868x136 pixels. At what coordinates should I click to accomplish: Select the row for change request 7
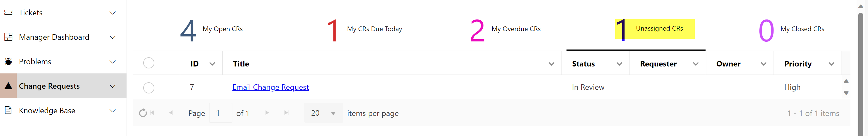(x=149, y=88)
